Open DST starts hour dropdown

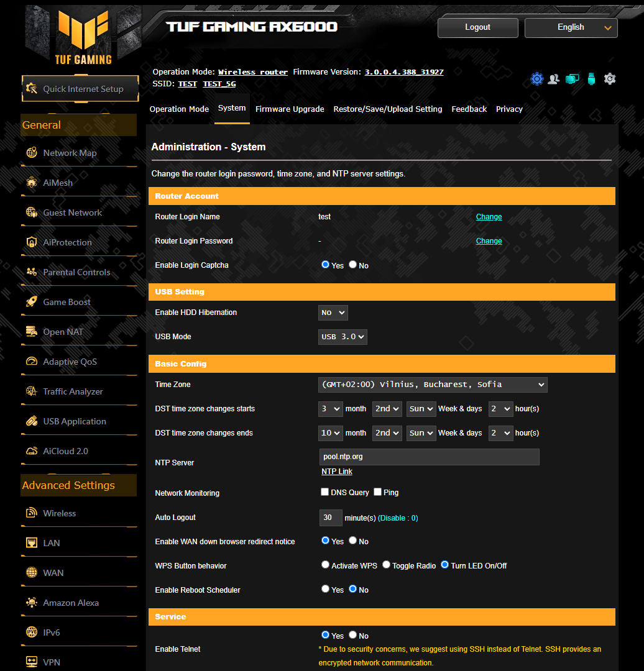(x=500, y=409)
